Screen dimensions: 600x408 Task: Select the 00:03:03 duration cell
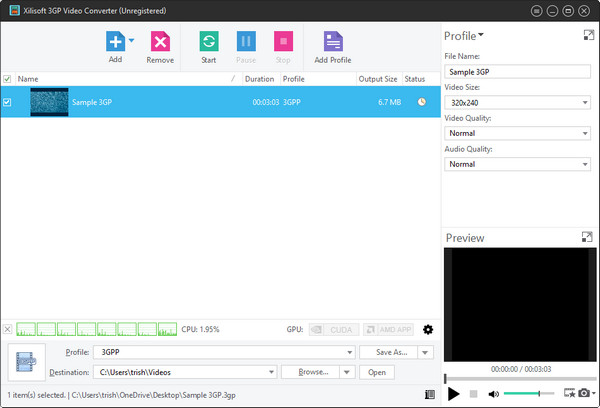(266, 102)
